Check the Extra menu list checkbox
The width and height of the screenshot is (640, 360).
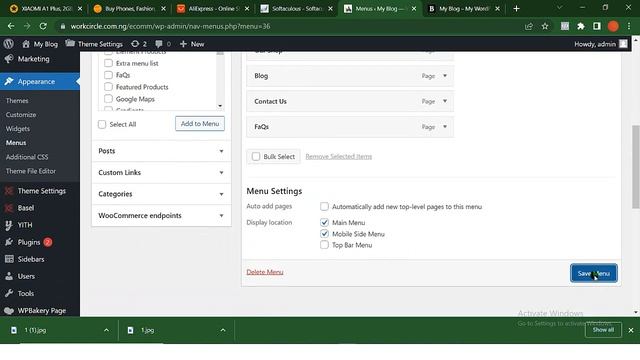tap(108, 63)
